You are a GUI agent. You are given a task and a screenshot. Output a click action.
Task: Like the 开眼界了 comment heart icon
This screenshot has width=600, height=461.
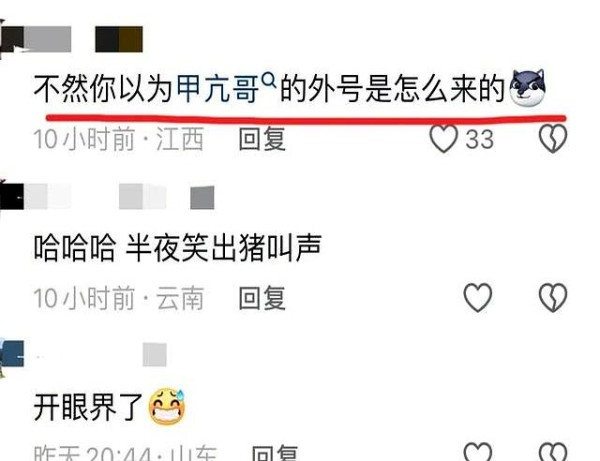click(478, 452)
